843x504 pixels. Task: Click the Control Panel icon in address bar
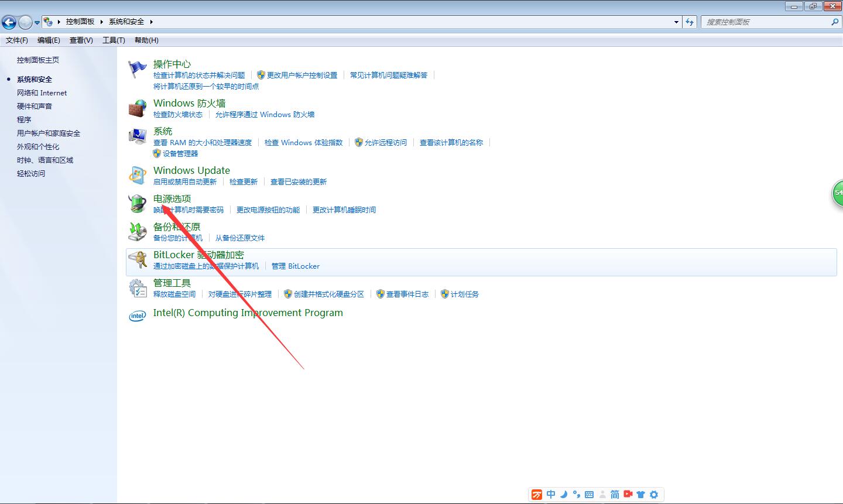click(48, 22)
